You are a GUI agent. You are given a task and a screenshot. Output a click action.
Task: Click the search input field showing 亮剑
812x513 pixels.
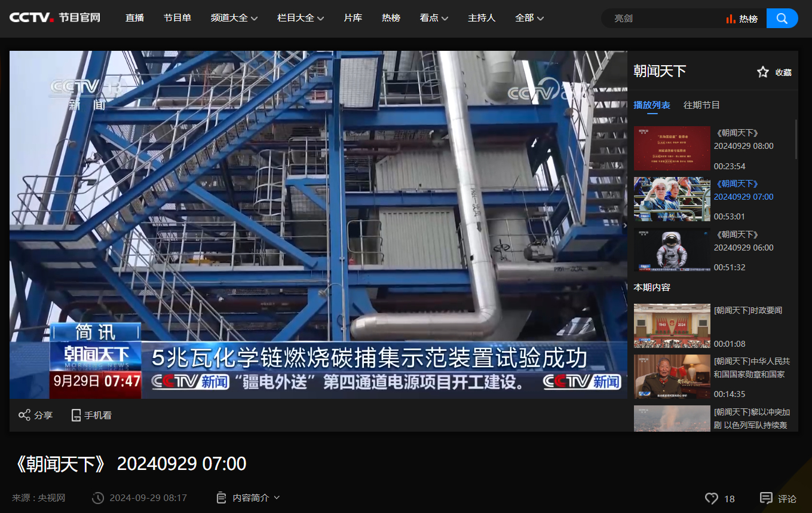[x=663, y=19]
